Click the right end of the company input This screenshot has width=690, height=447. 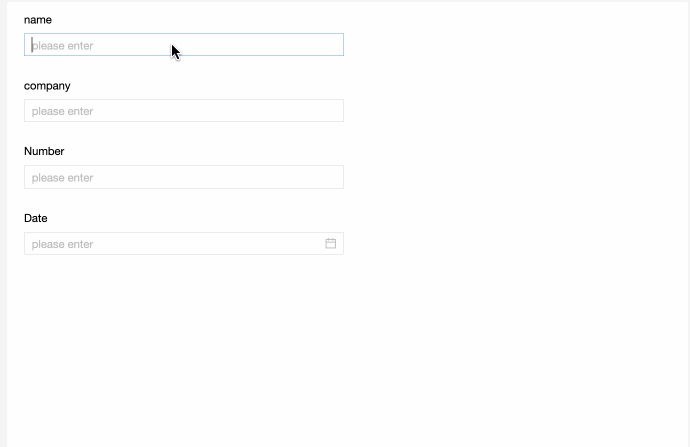[334, 110]
